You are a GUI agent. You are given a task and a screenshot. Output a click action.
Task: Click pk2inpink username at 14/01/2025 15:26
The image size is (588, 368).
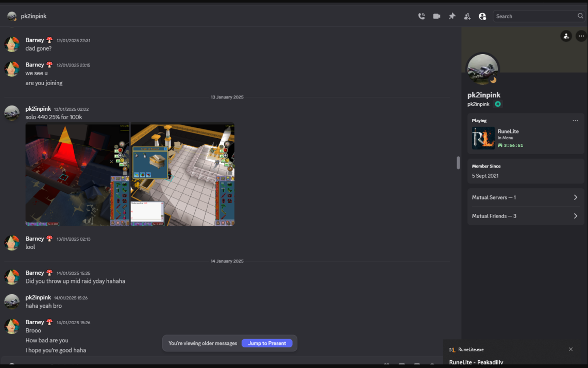pyautogui.click(x=38, y=297)
